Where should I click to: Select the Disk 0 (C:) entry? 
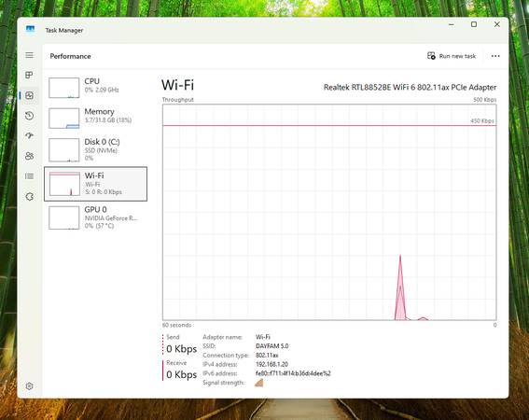(96, 149)
